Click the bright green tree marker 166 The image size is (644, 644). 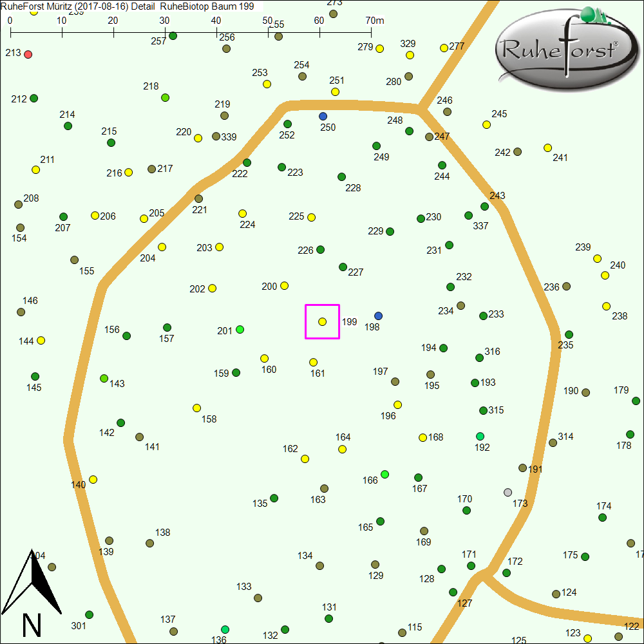tap(384, 474)
